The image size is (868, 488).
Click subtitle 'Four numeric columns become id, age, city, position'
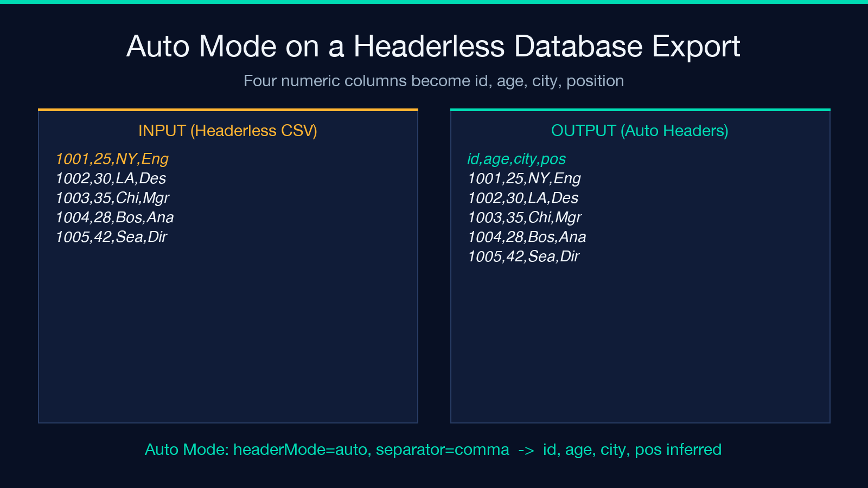(x=433, y=81)
